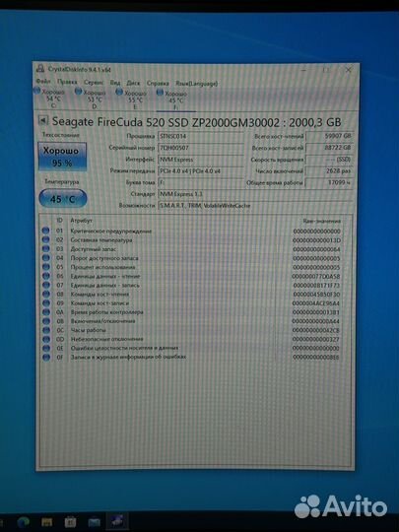The height and width of the screenshot is (532, 399).
Task: Click attribute Ошибки целостности носителя и данных
Action: (x=124, y=348)
